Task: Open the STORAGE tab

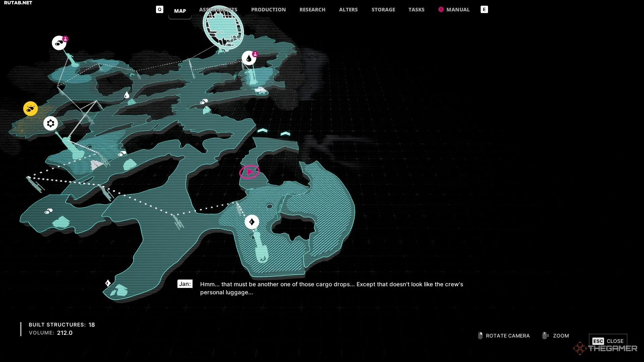Action: point(383,10)
